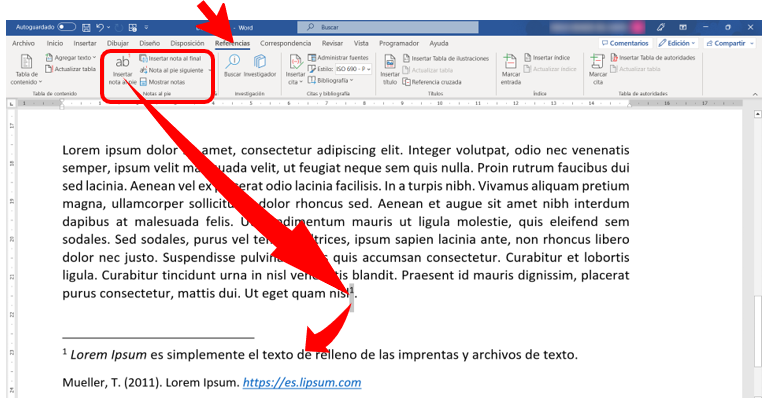Open the https://es.lipsum.com hyperlink
The width and height of the screenshot is (766, 407).
(302, 383)
